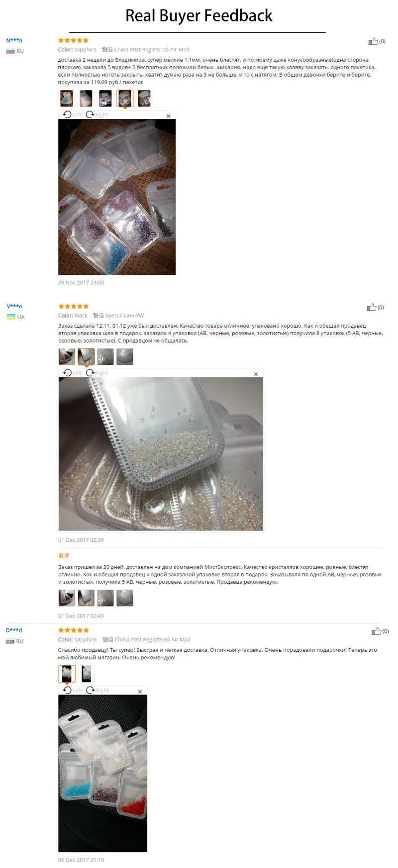Click thumbs-up icon on V***o's review
The width and height of the screenshot is (398, 868).
click(371, 307)
